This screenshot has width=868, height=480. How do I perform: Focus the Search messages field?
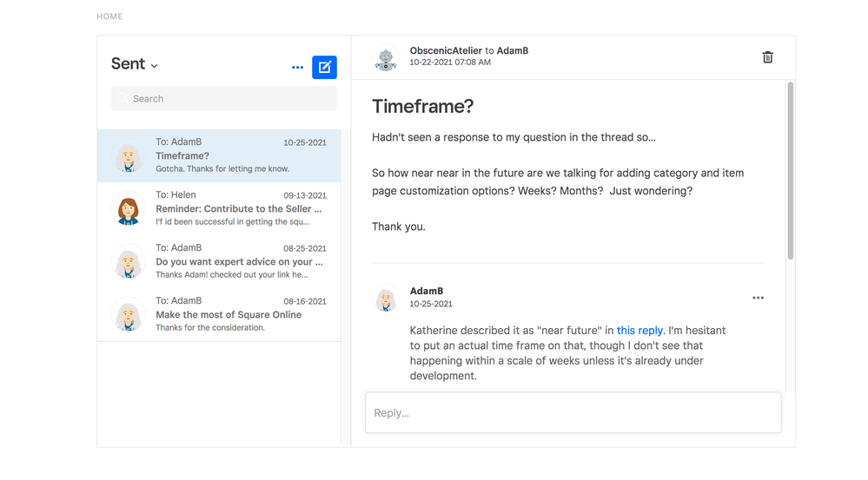point(224,99)
